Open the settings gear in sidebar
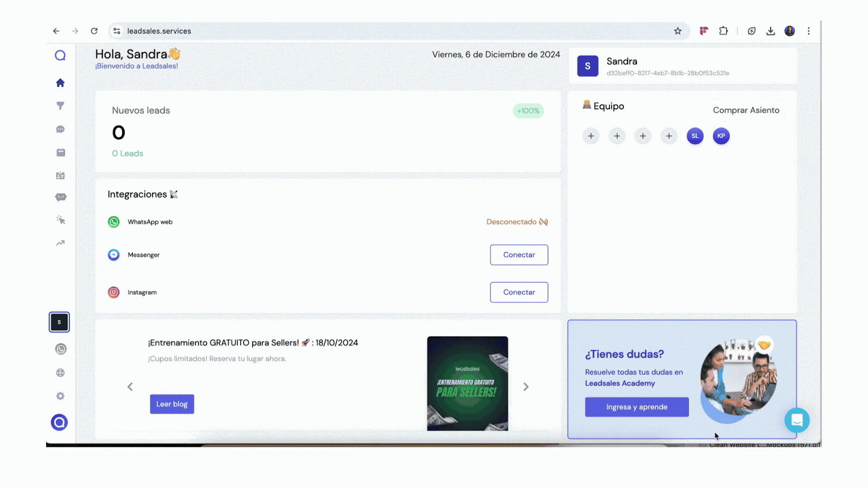The width and height of the screenshot is (868, 488). click(60, 396)
